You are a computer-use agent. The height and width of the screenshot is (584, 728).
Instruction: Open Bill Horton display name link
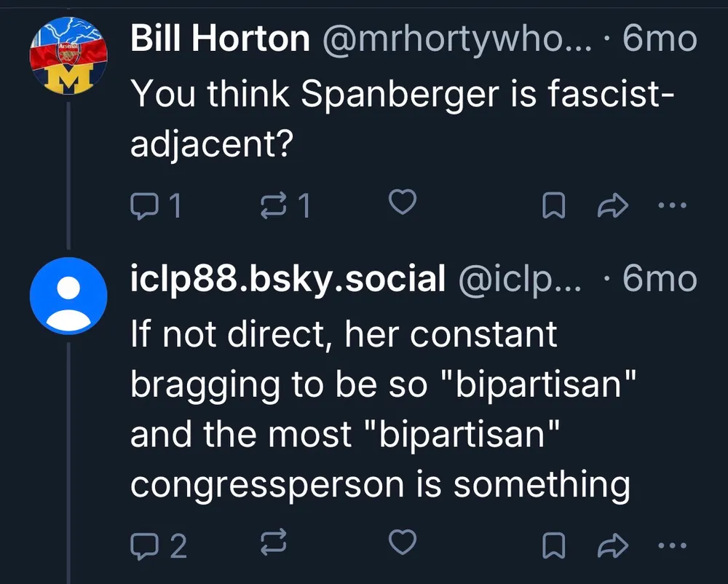click(220, 39)
